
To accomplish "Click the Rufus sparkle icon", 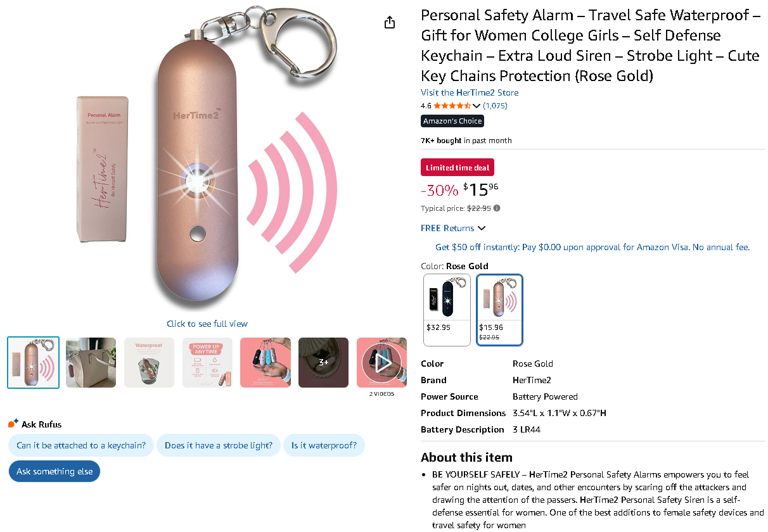I will [x=13, y=424].
